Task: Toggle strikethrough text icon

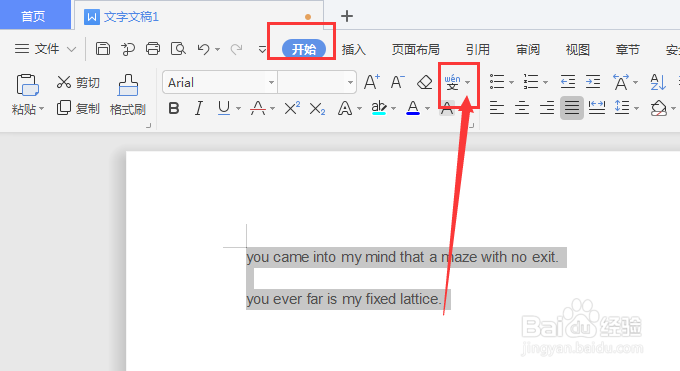Action: coord(258,108)
